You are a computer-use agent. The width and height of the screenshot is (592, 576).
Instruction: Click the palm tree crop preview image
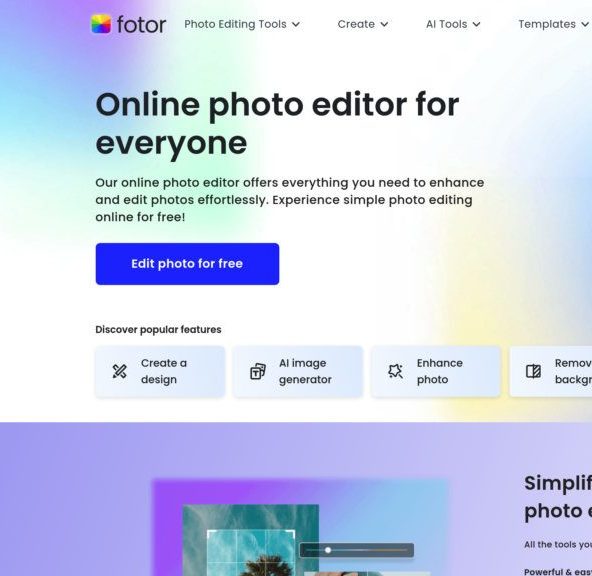(x=251, y=540)
